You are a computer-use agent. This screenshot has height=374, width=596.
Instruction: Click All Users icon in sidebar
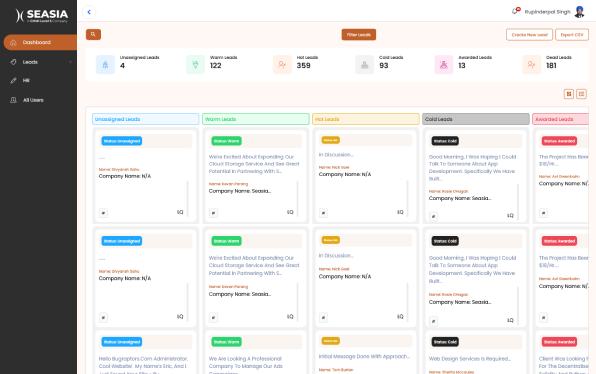tap(13, 100)
